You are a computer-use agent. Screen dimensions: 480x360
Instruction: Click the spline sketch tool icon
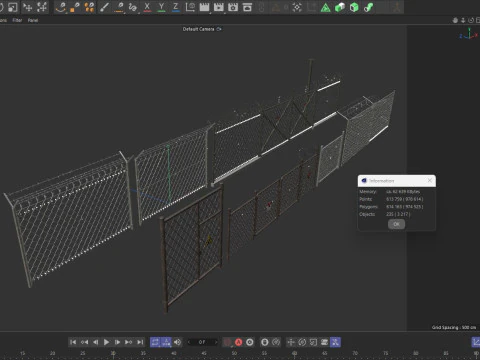pos(133,7)
